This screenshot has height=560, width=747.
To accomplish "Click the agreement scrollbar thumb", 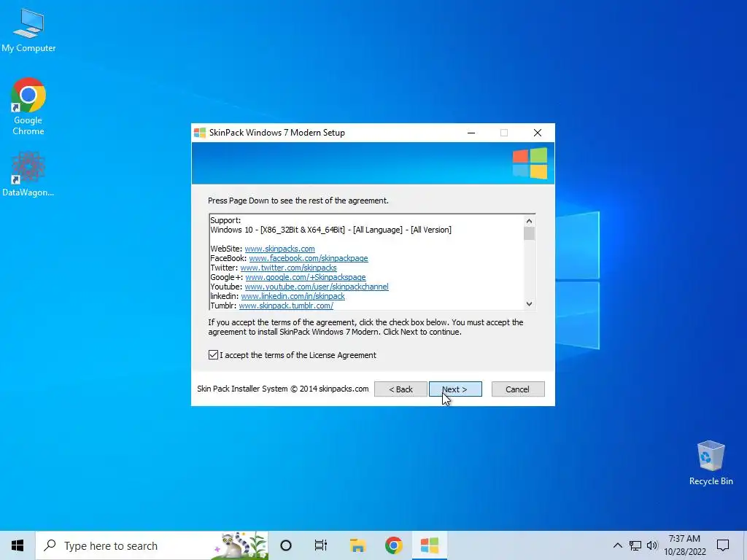I will point(529,234).
